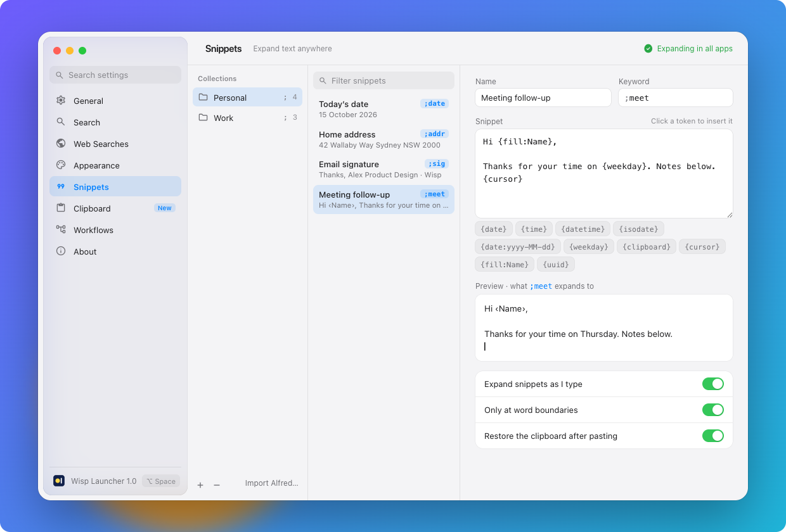786x532 pixels.
Task: Click the Work collection folder icon
Action: 203,117
